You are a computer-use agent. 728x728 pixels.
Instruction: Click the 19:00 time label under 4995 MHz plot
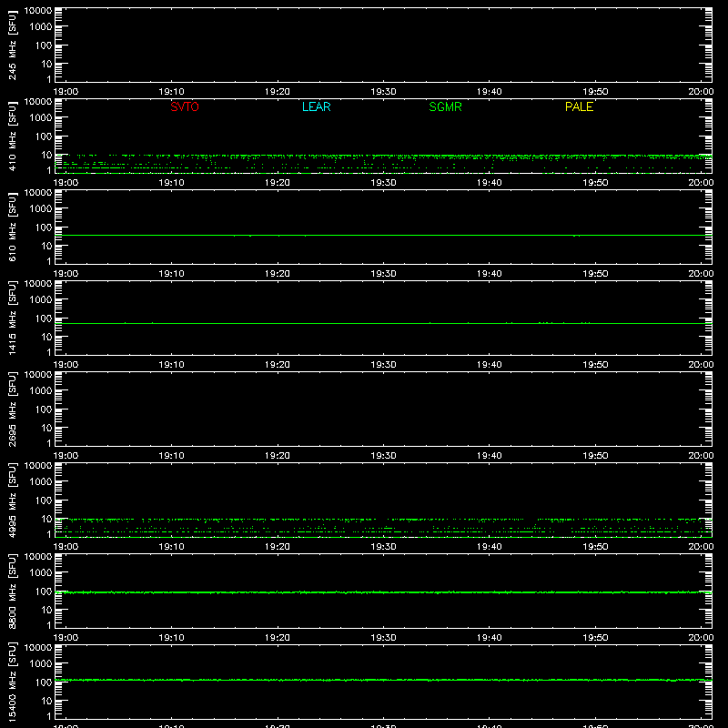coord(66,547)
